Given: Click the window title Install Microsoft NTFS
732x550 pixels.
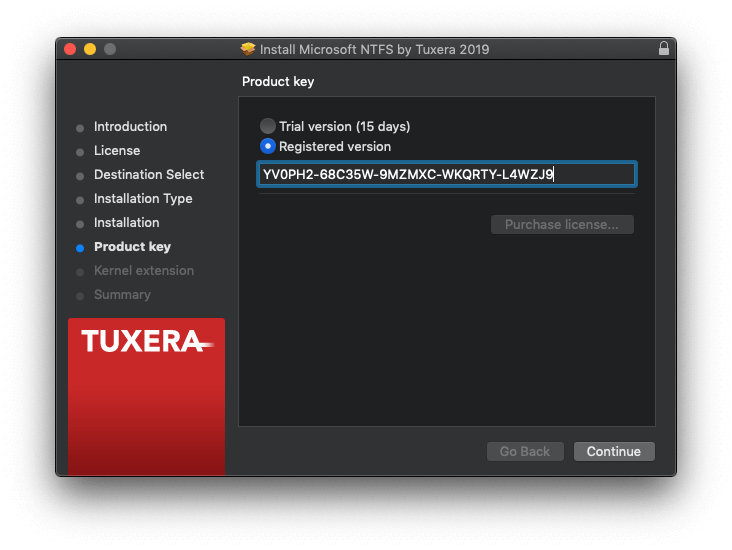Looking at the screenshot, I should click(374, 49).
